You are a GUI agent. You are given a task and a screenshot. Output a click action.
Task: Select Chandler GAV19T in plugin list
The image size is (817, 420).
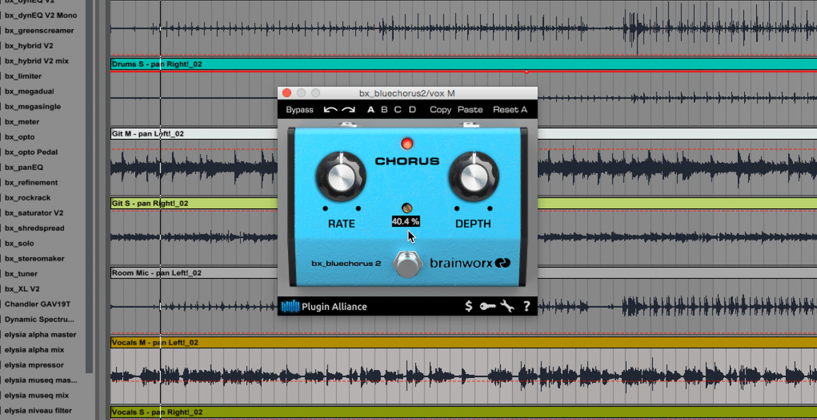pyautogui.click(x=38, y=304)
